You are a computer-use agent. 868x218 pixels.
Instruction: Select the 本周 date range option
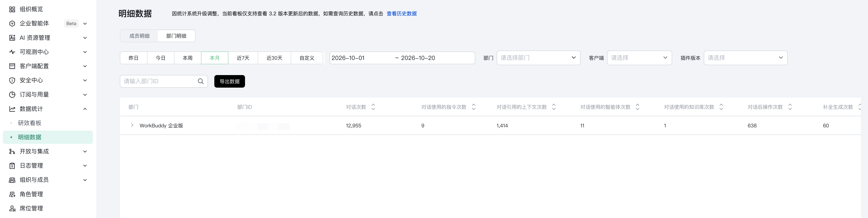188,58
